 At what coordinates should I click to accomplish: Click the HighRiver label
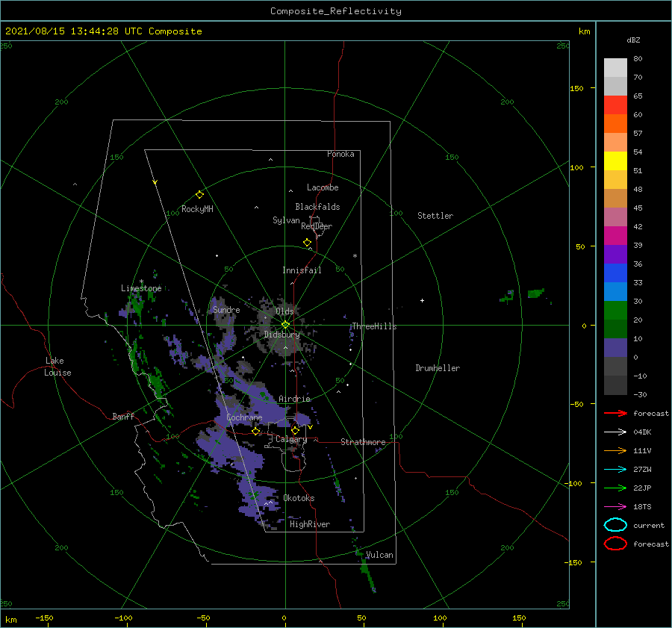tap(310, 524)
